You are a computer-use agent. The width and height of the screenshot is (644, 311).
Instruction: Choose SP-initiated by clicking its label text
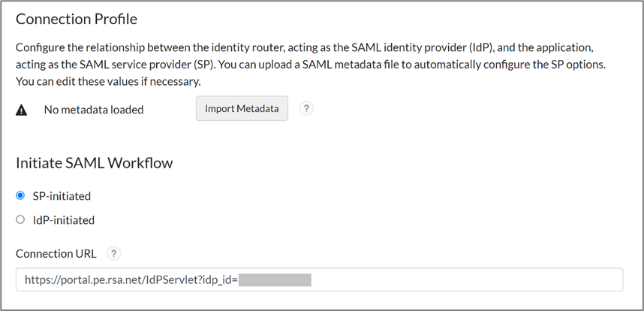[62, 196]
